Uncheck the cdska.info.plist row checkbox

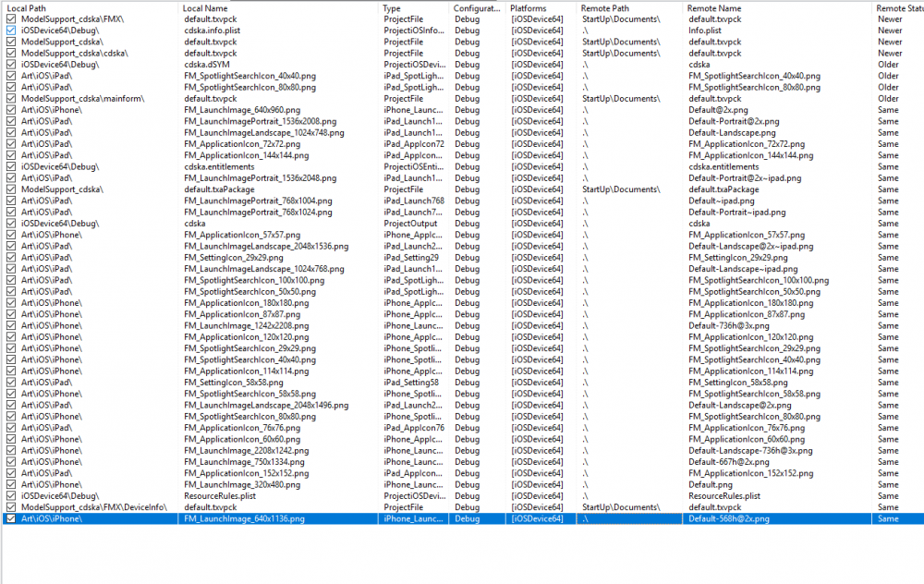pos(11,30)
